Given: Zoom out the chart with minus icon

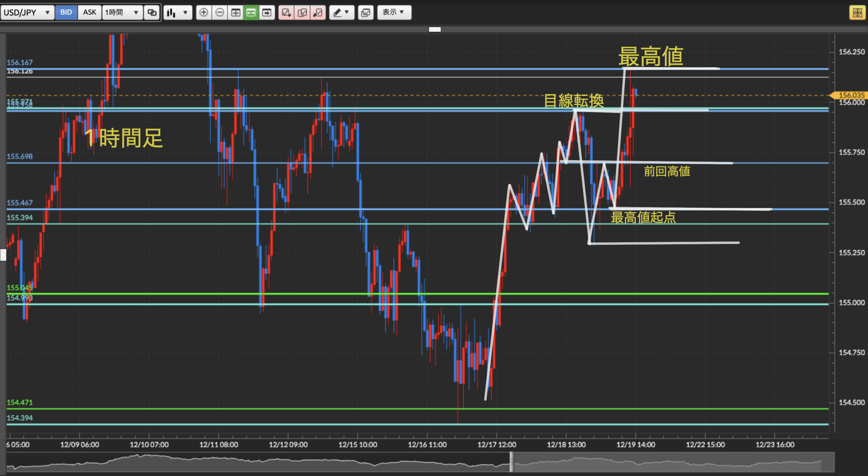Looking at the screenshot, I should point(220,13).
